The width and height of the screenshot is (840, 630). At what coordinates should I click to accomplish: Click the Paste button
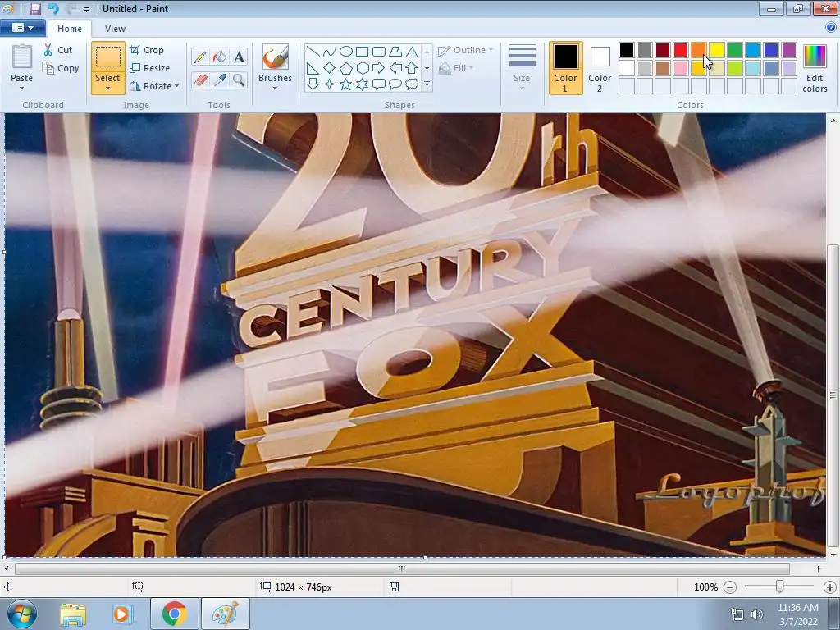[22, 62]
